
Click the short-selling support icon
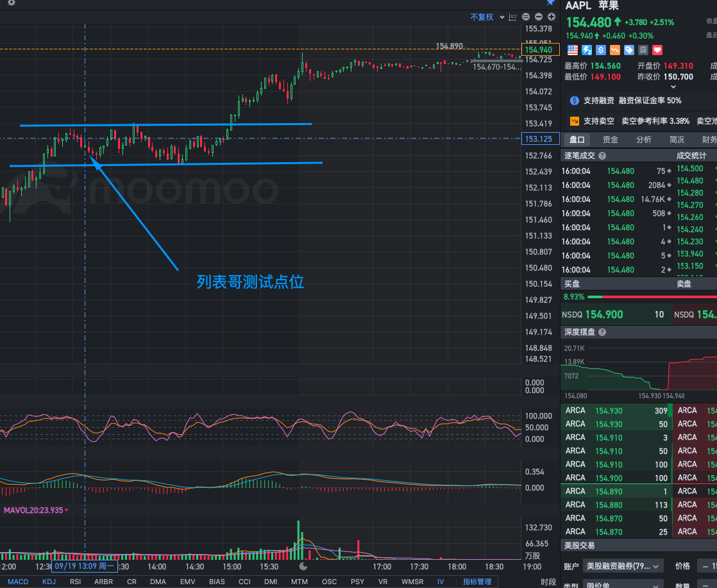click(575, 121)
